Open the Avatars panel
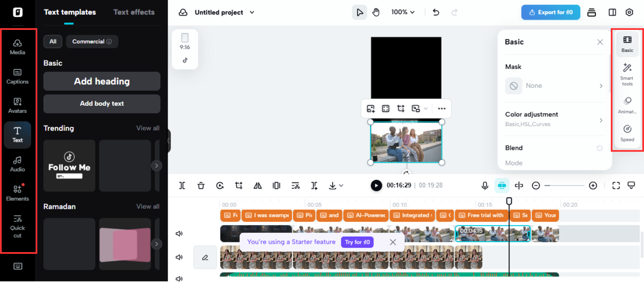644x282 pixels. tap(17, 105)
